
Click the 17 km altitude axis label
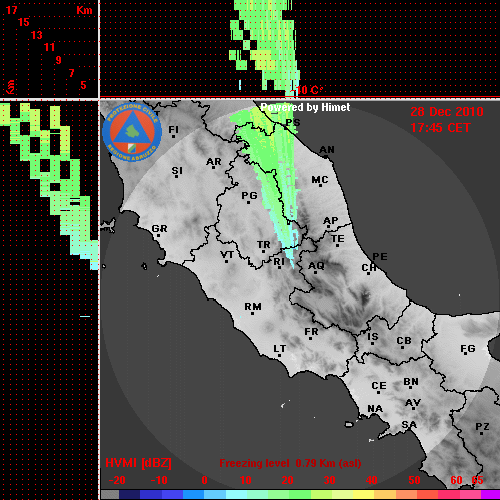coord(11,10)
